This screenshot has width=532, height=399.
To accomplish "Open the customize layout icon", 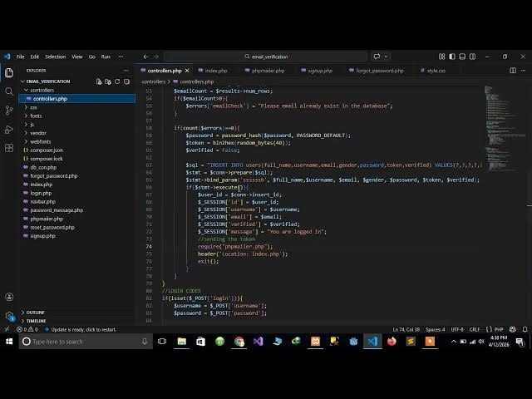I will click(441, 57).
